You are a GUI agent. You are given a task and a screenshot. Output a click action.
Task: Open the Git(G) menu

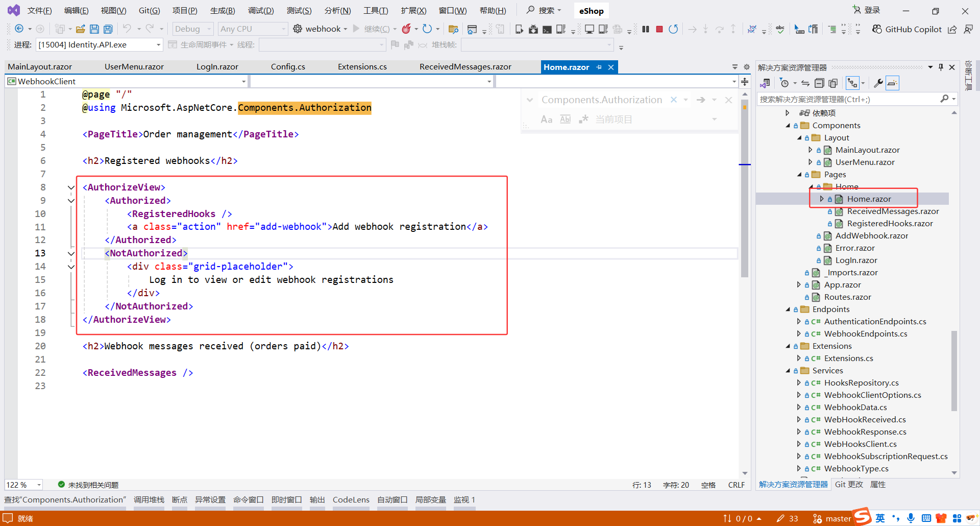[149, 11]
